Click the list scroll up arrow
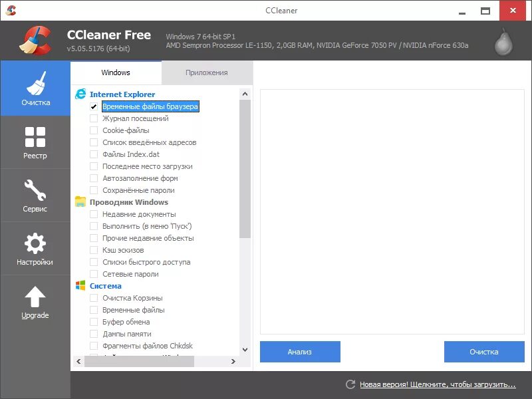Viewport: 532px width, 399px height. tap(245, 94)
